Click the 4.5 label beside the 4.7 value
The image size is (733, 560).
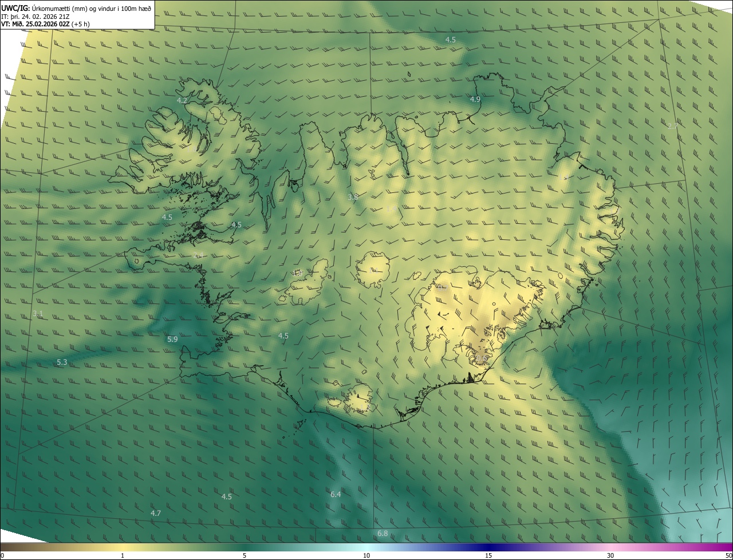point(226,497)
